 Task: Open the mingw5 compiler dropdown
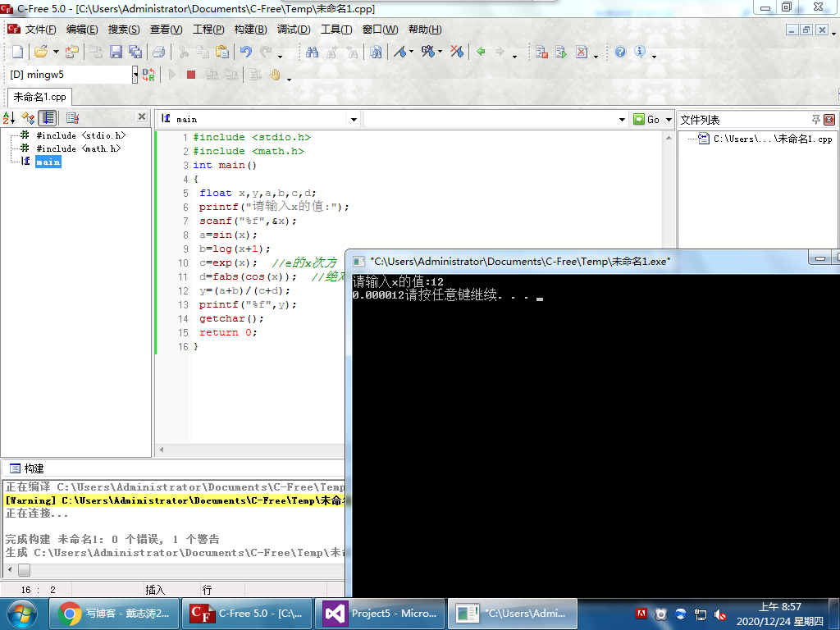tap(135, 75)
